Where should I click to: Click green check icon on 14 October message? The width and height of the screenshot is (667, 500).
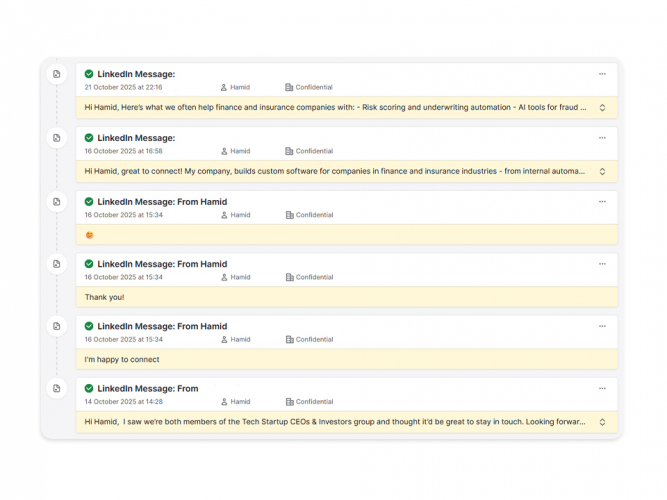click(89, 388)
